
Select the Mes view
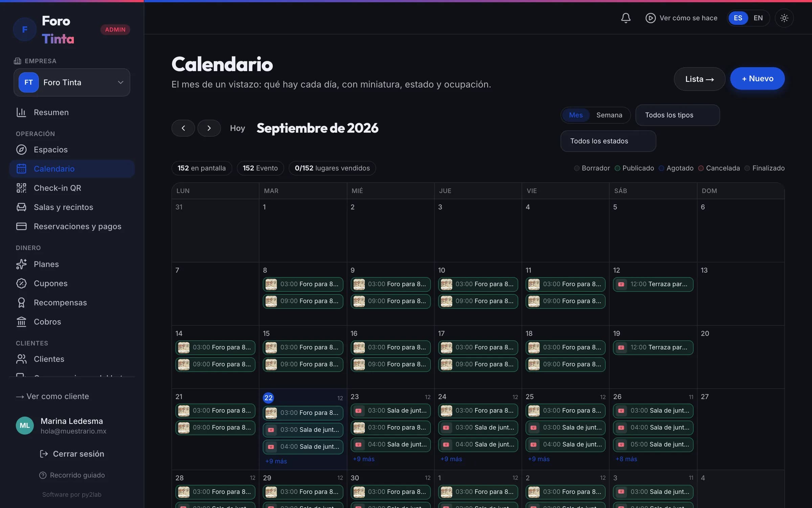pos(576,115)
